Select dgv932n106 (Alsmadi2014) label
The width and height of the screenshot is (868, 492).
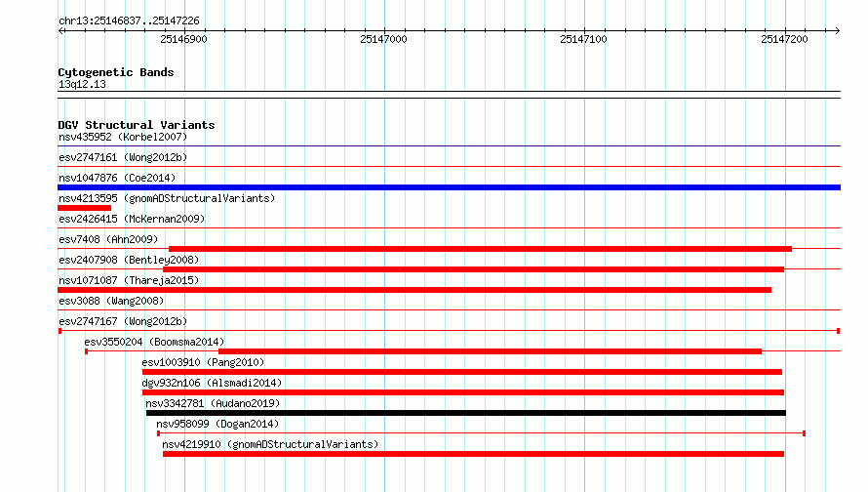coord(212,383)
